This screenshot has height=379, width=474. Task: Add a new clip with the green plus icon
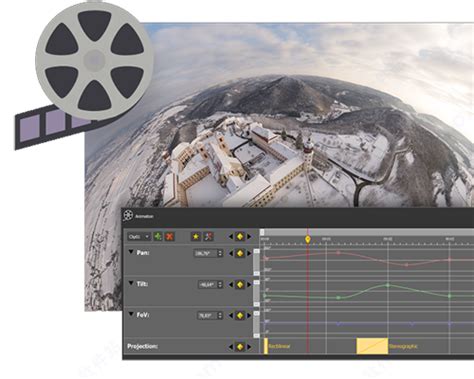(x=158, y=237)
